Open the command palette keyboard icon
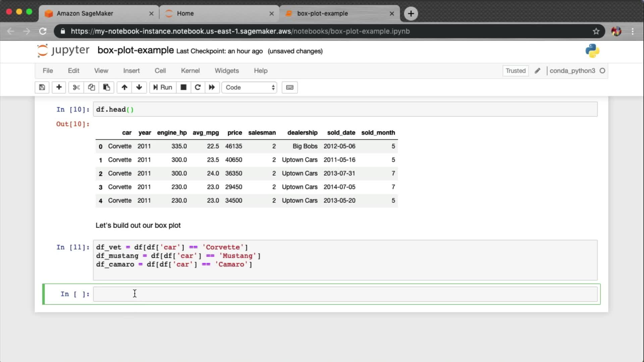Image resolution: width=644 pixels, height=362 pixels. pyautogui.click(x=289, y=87)
